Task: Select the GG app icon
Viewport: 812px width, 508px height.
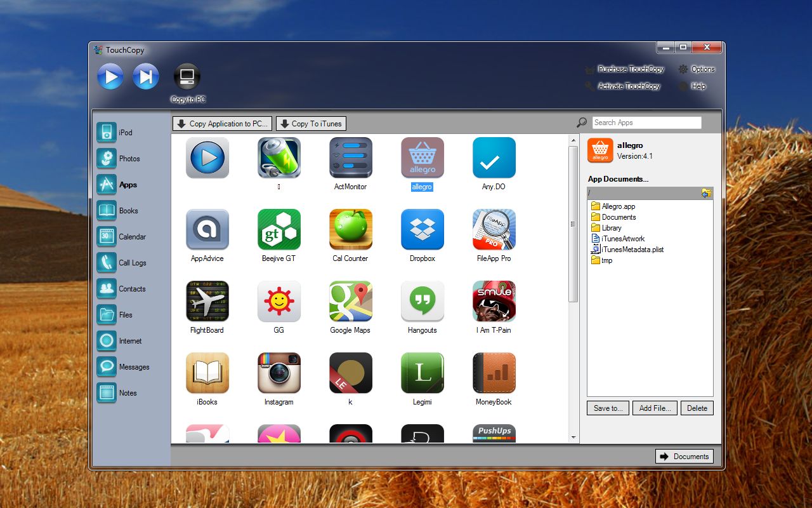Action: pyautogui.click(x=279, y=302)
